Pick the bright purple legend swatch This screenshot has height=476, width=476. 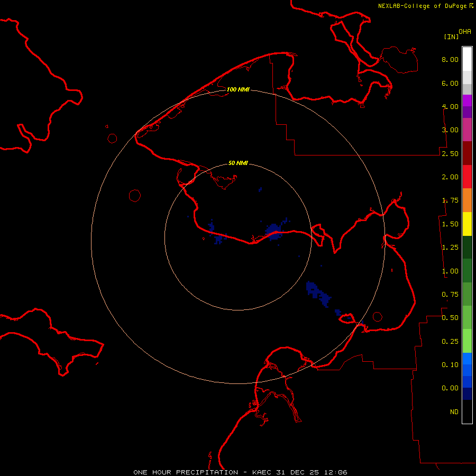pos(467,100)
